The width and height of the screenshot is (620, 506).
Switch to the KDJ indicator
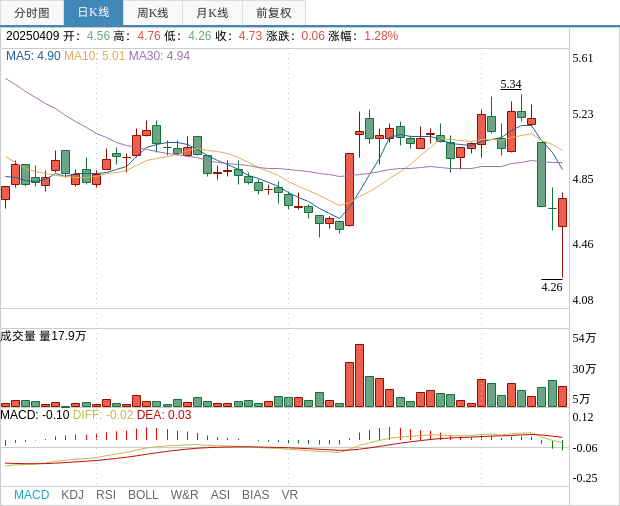(x=72, y=495)
